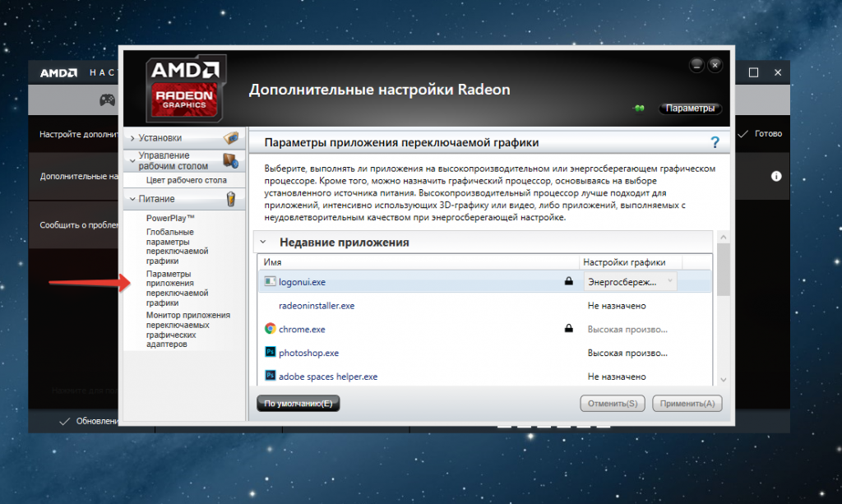This screenshot has width=842, height=504.
Task: Select PowerPlay in the sidebar
Action: click(170, 218)
